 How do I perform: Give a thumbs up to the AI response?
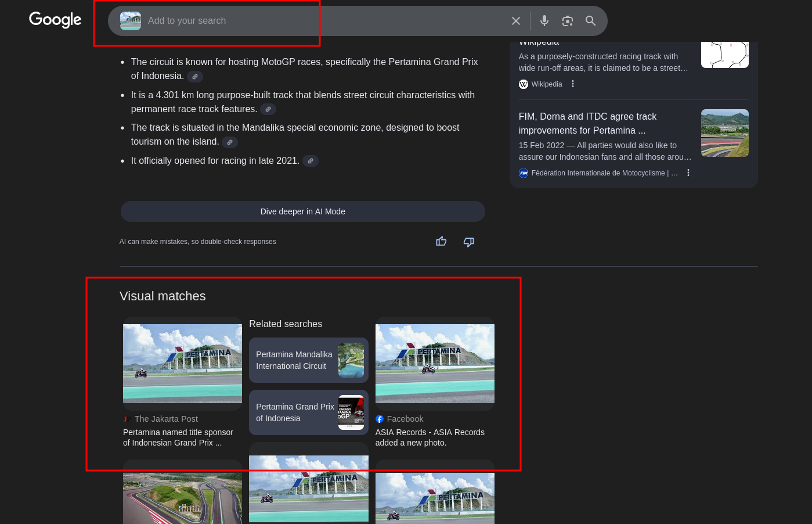441,242
